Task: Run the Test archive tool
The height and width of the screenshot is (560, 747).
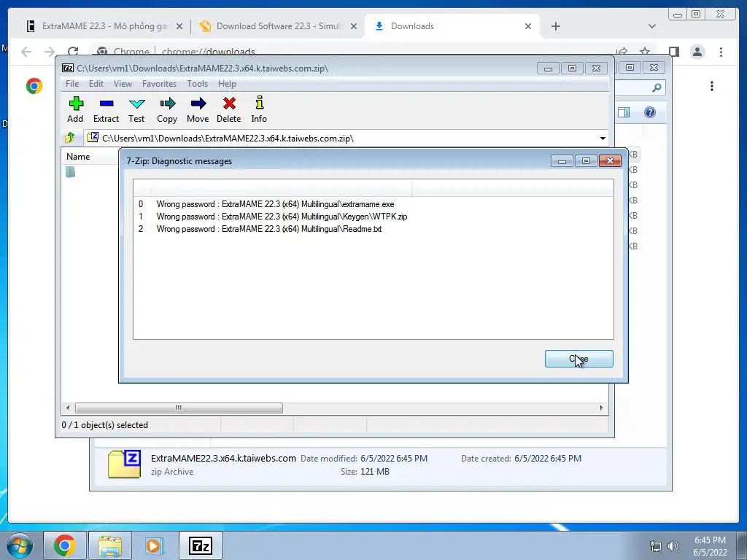Action: 136,109
